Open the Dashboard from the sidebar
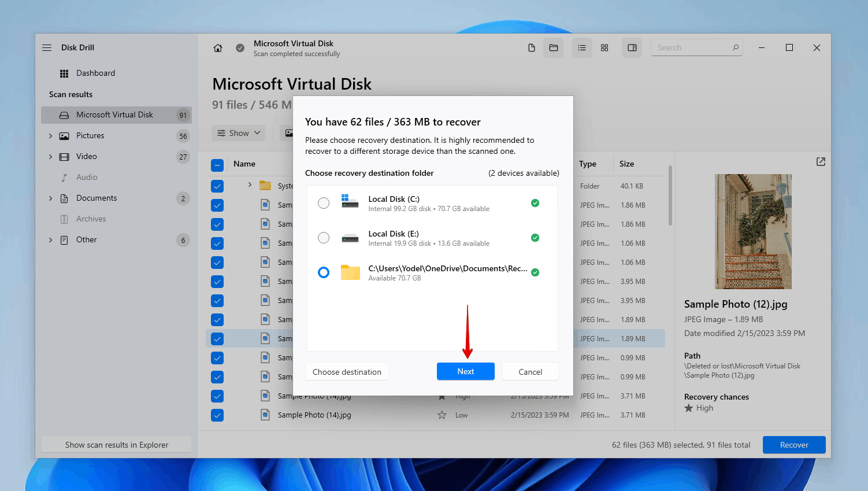This screenshot has width=868, height=491. [x=95, y=73]
